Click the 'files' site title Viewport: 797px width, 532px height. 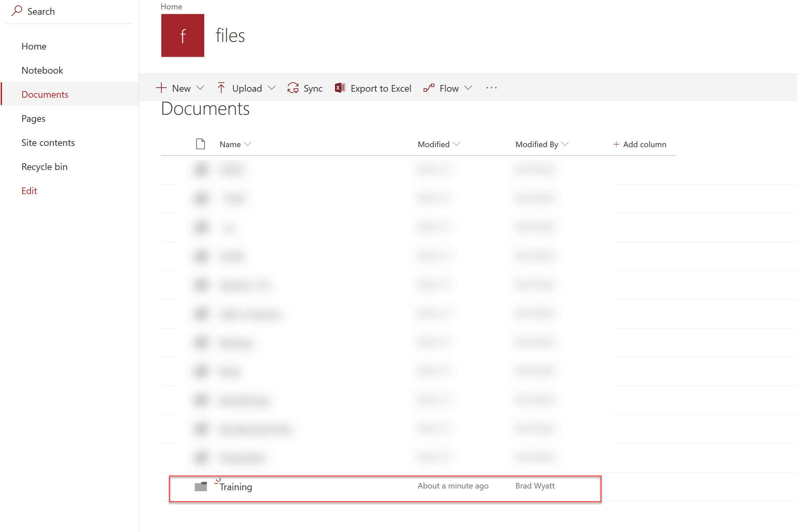(230, 35)
